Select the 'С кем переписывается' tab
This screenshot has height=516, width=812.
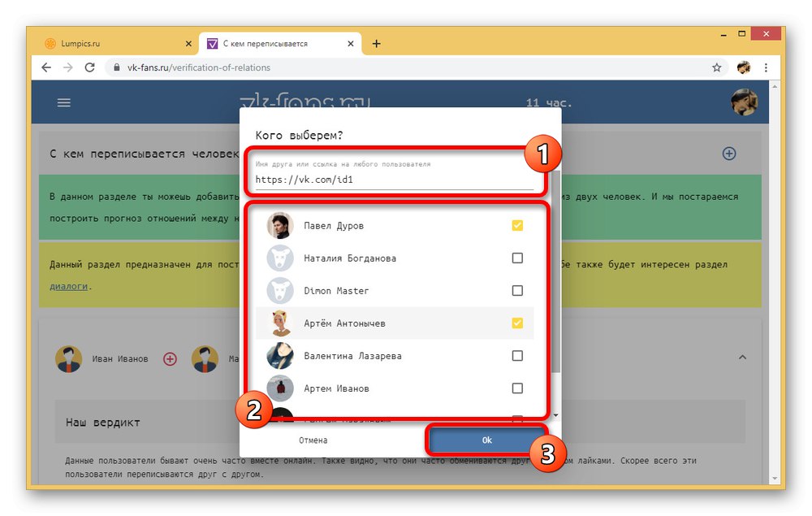(279, 44)
